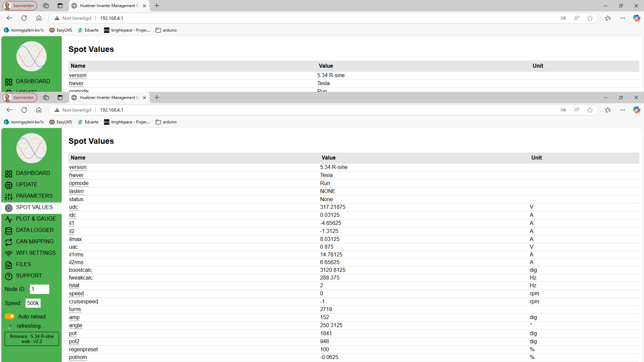
Task: Click the WIFI SETTINGS signal icon
Action: click(9, 253)
